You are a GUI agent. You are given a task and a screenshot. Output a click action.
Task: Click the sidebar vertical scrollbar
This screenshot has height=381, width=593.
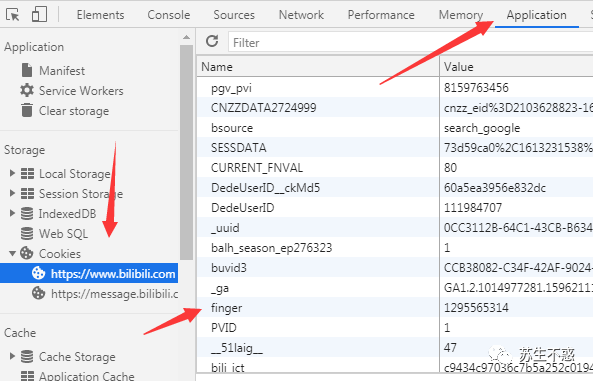[186, 151]
